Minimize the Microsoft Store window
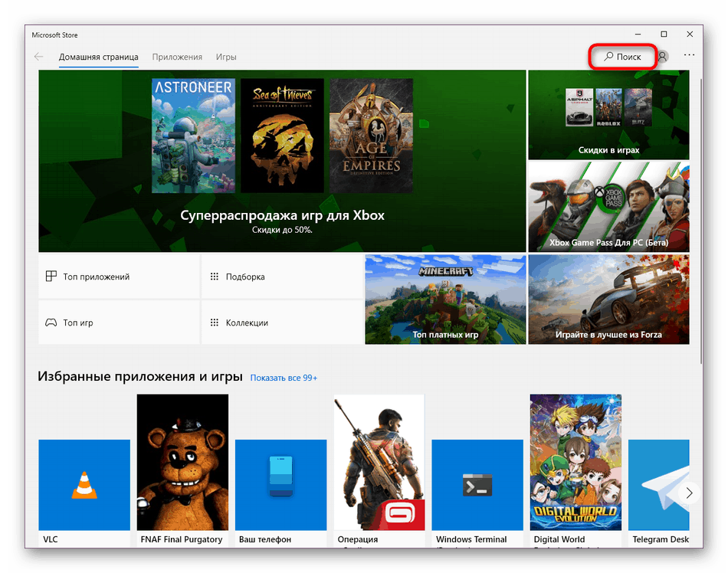 [x=638, y=34]
